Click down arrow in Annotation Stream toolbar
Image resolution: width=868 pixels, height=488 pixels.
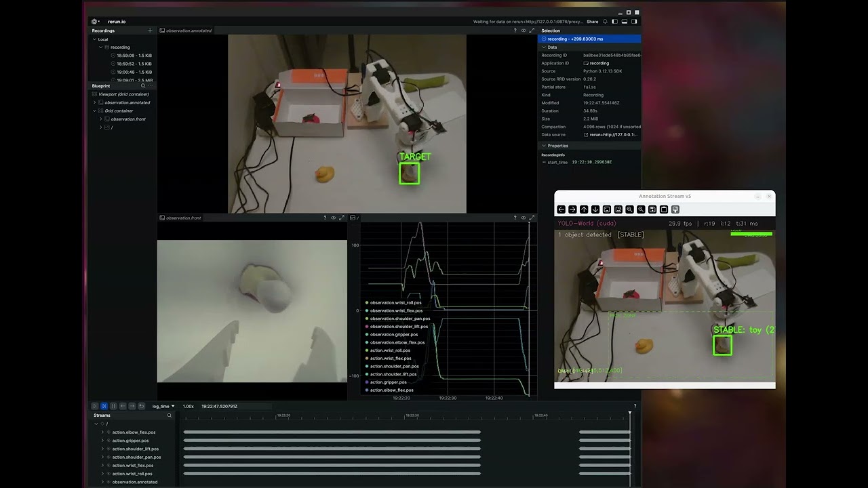click(595, 209)
